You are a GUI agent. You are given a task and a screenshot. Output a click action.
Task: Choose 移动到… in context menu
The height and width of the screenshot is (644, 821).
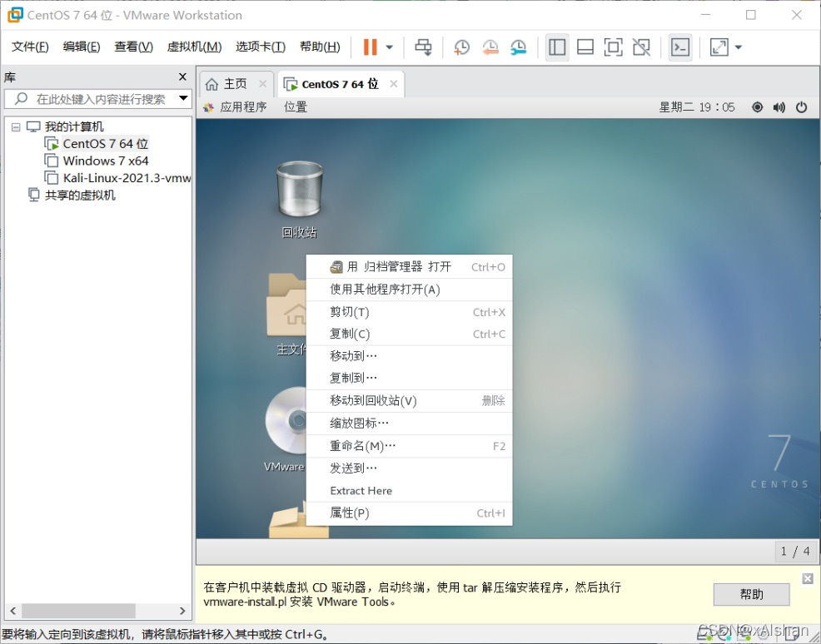click(409, 356)
